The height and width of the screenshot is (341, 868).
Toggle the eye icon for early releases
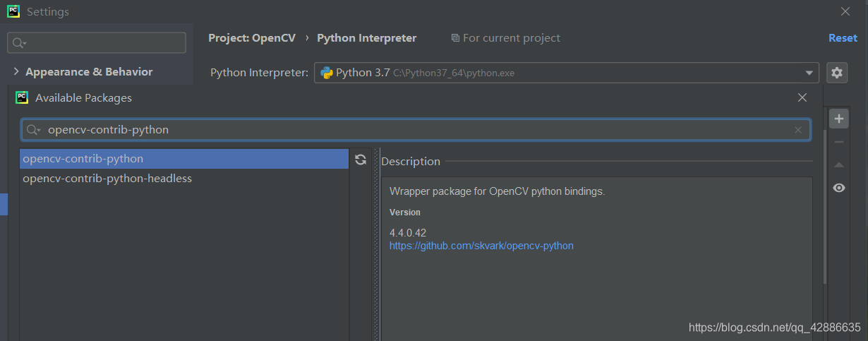838,188
